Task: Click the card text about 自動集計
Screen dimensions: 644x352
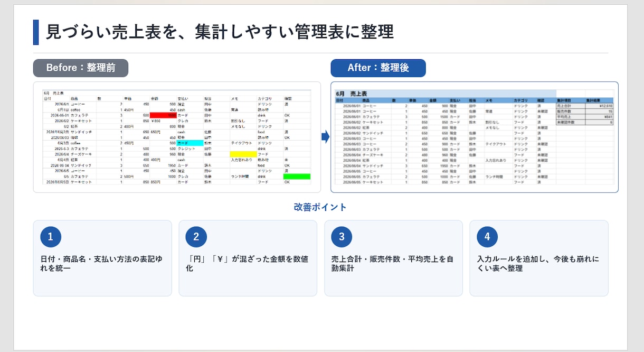Action: (392, 264)
